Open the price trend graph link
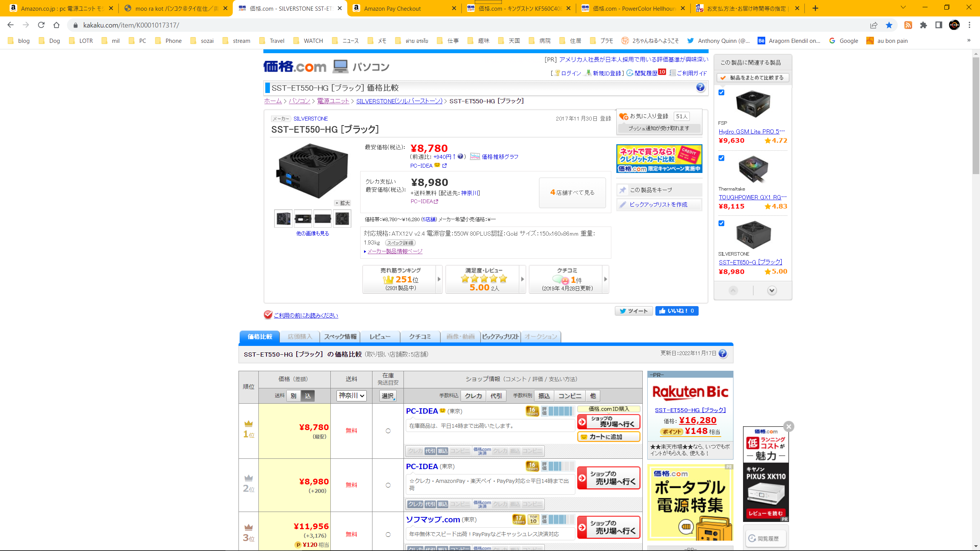Viewport: 980px width, 551px height. click(500, 156)
